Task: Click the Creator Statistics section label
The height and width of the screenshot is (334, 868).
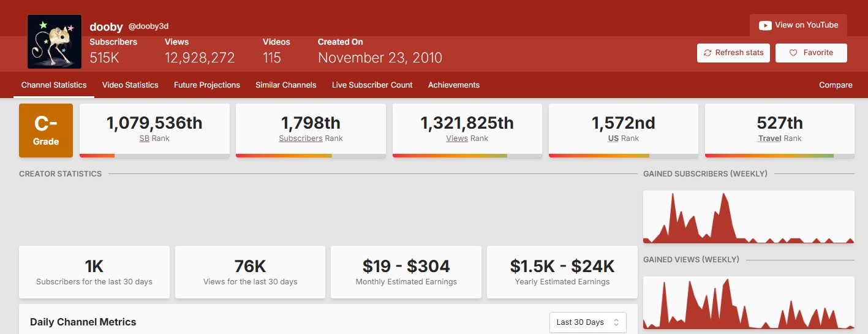Action: click(61, 174)
